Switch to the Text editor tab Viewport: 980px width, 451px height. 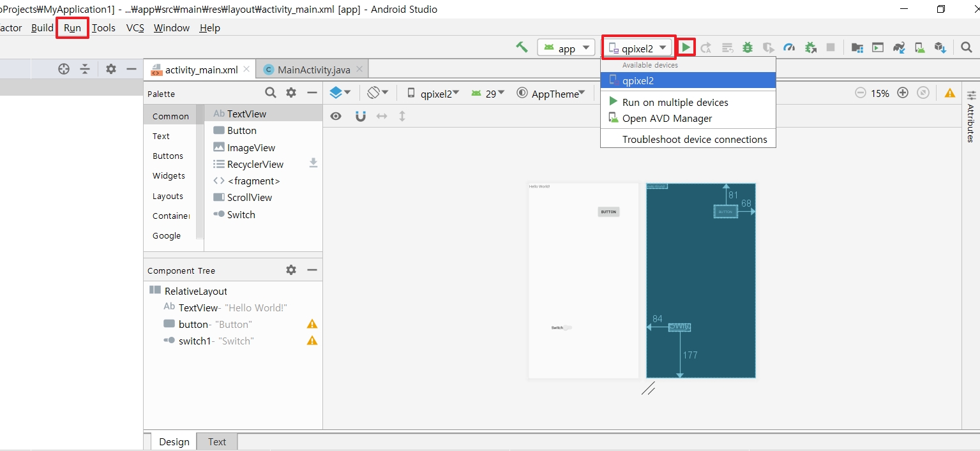[x=217, y=441]
